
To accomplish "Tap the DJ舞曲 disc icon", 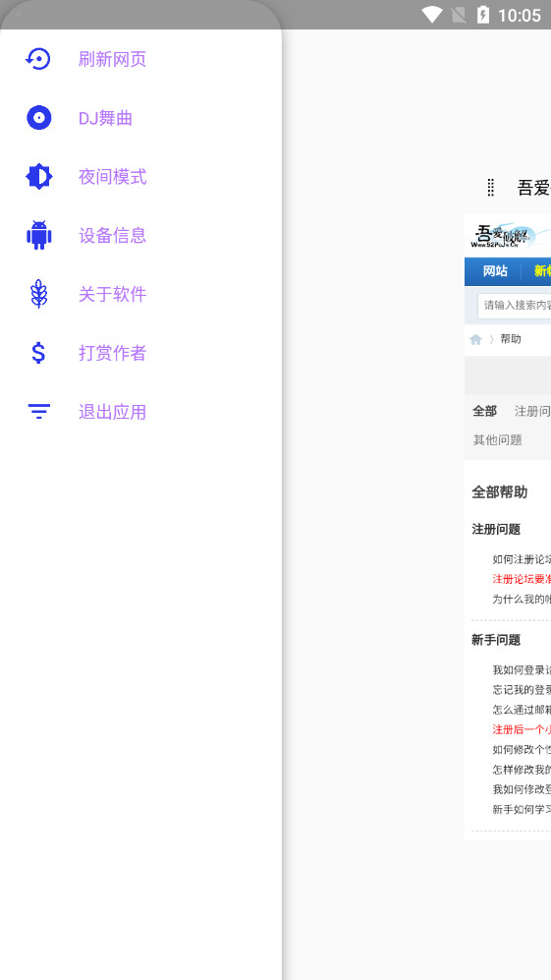I will pyautogui.click(x=38, y=118).
